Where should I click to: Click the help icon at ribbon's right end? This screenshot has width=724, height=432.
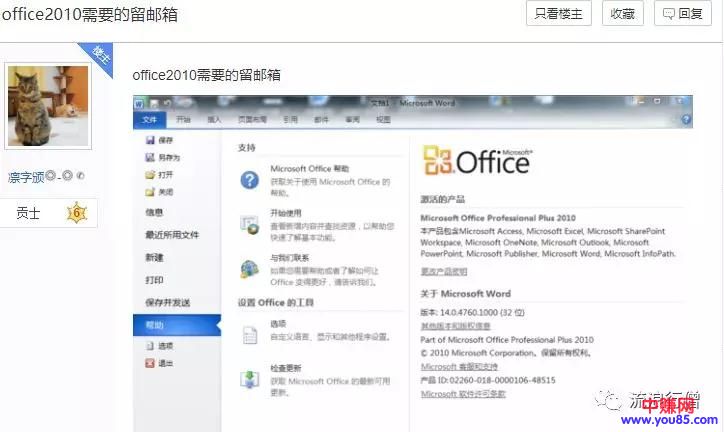(x=687, y=119)
